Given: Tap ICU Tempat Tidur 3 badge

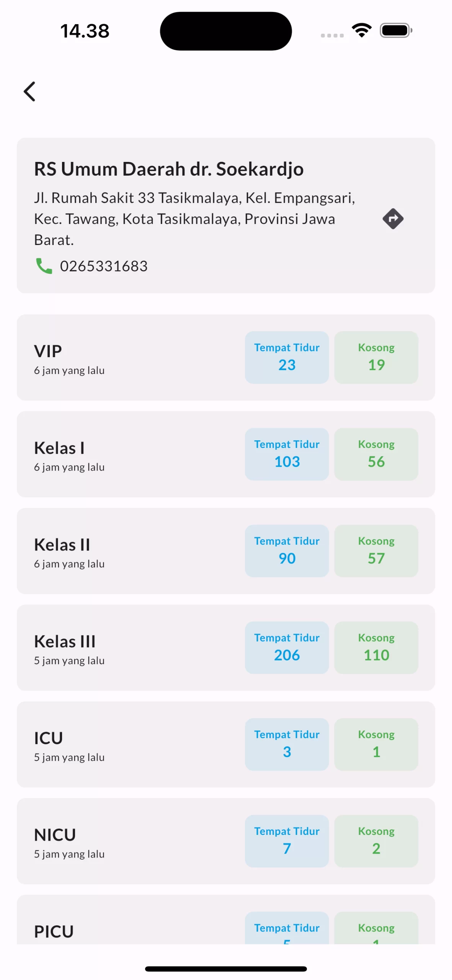Looking at the screenshot, I should (x=287, y=745).
